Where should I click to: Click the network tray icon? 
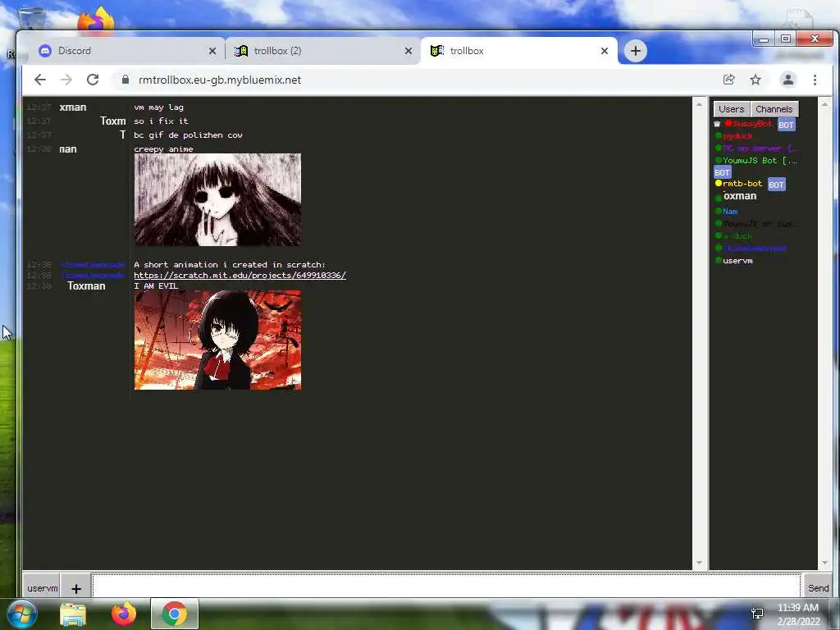click(x=757, y=614)
